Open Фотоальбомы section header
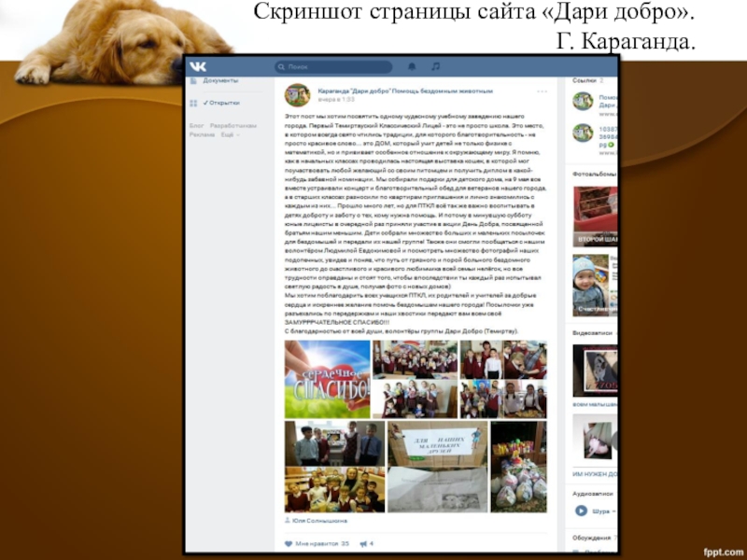The image size is (747, 560). 595,174
